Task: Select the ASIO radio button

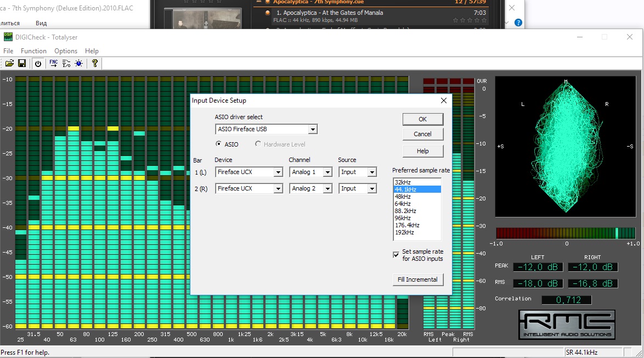Action: point(218,144)
